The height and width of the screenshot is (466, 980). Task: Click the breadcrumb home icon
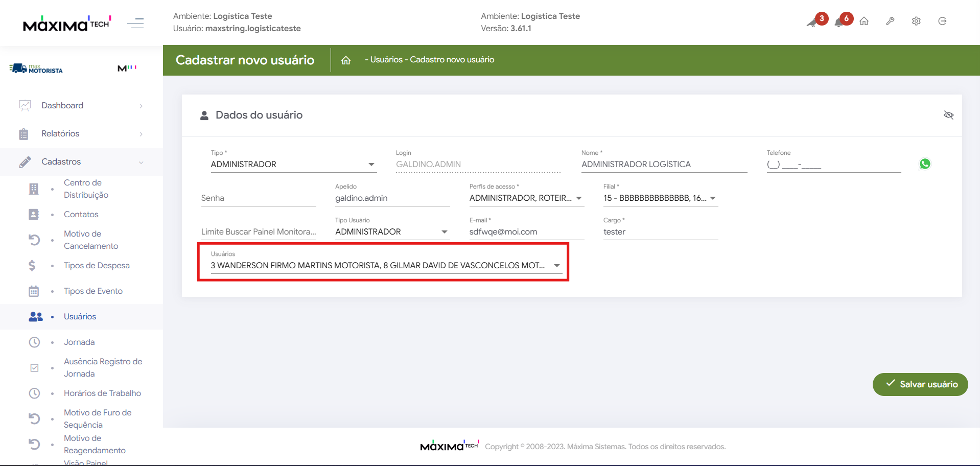(346, 60)
